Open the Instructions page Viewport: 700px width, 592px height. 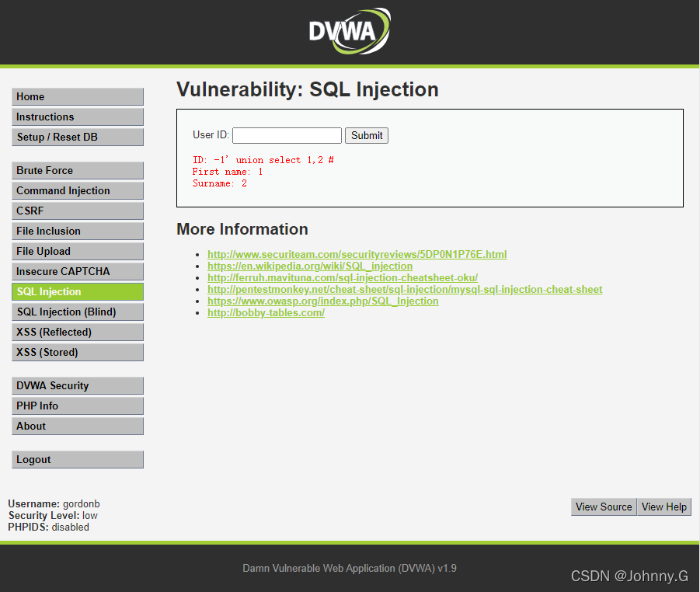click(78, 117)
